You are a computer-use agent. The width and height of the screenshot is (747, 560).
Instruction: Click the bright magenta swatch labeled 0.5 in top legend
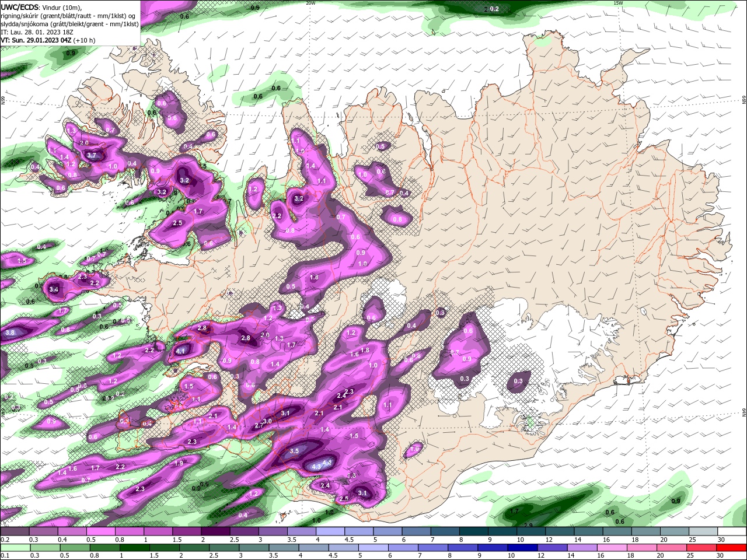(x=102, y=531)
